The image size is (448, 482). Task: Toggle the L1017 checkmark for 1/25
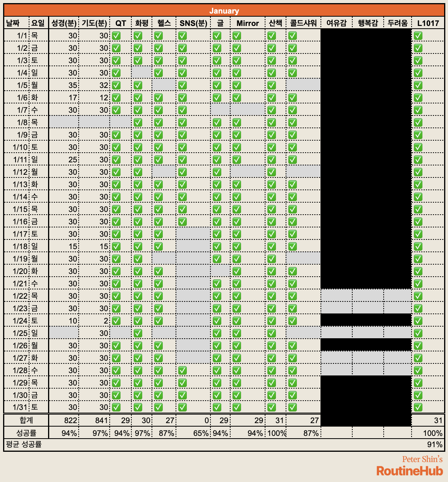[x=417, y=333]
